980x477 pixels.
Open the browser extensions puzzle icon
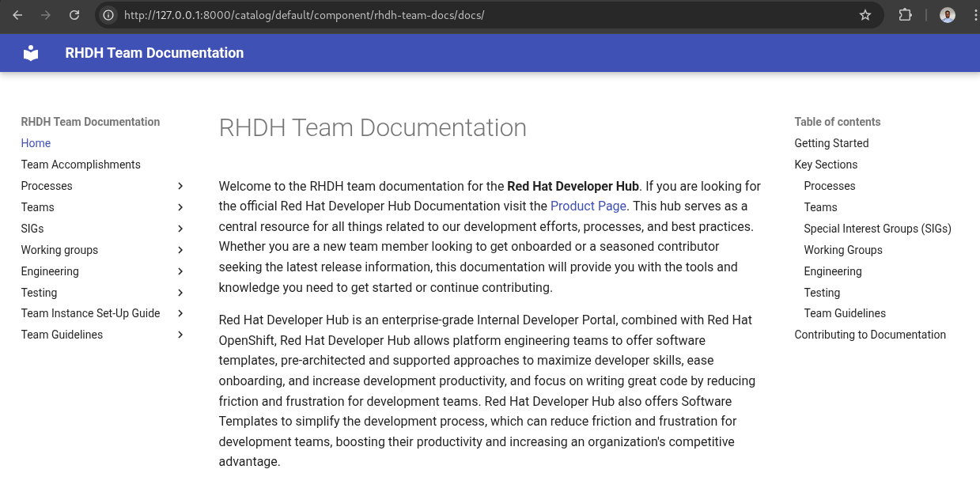(x=906, y=15)
